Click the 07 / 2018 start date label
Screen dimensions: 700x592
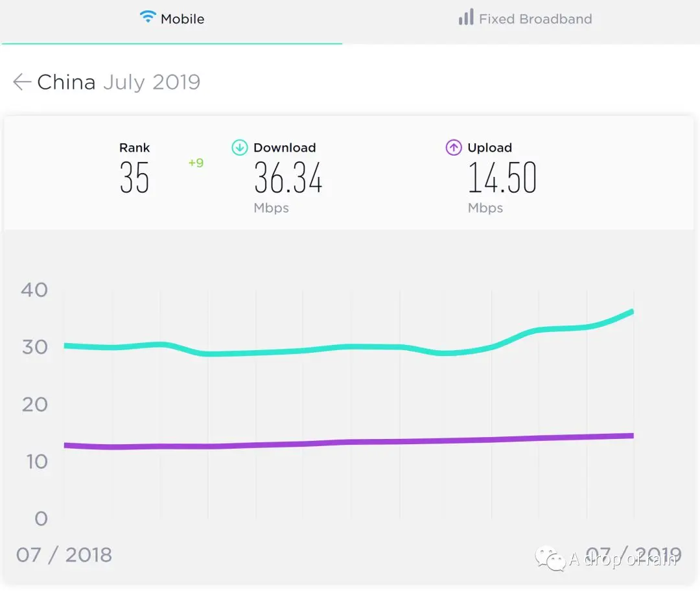(64, 555)
